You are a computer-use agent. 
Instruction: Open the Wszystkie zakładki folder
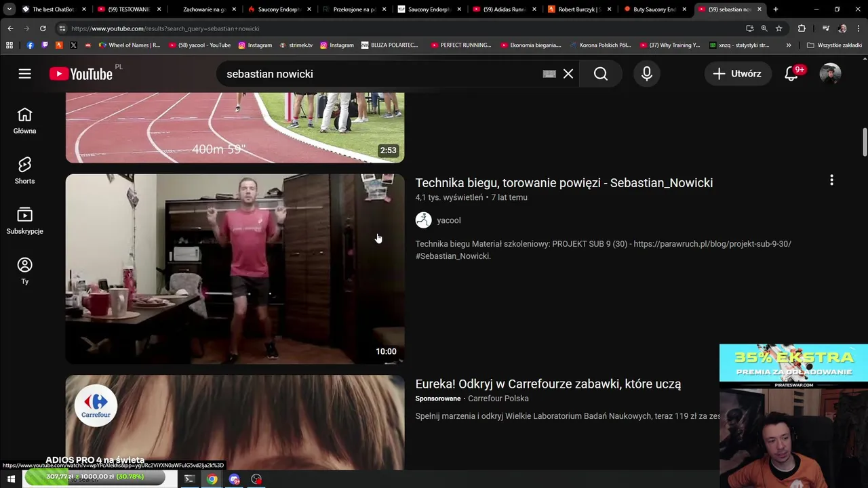(835, 45)
